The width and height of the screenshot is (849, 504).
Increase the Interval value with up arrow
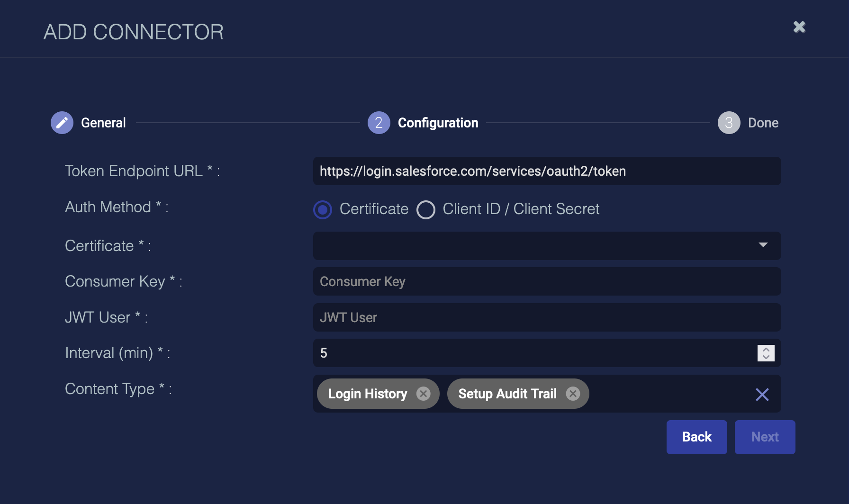coord(766,350)
